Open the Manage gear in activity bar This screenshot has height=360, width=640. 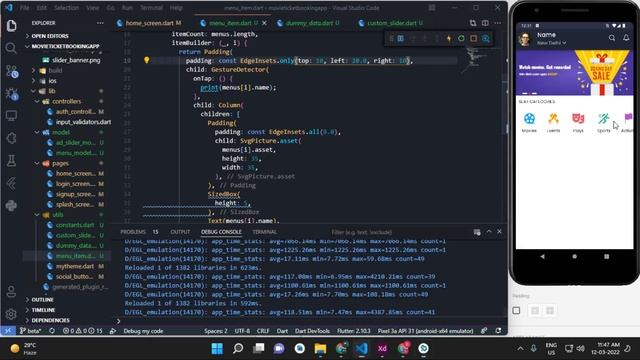pos(11,314)
